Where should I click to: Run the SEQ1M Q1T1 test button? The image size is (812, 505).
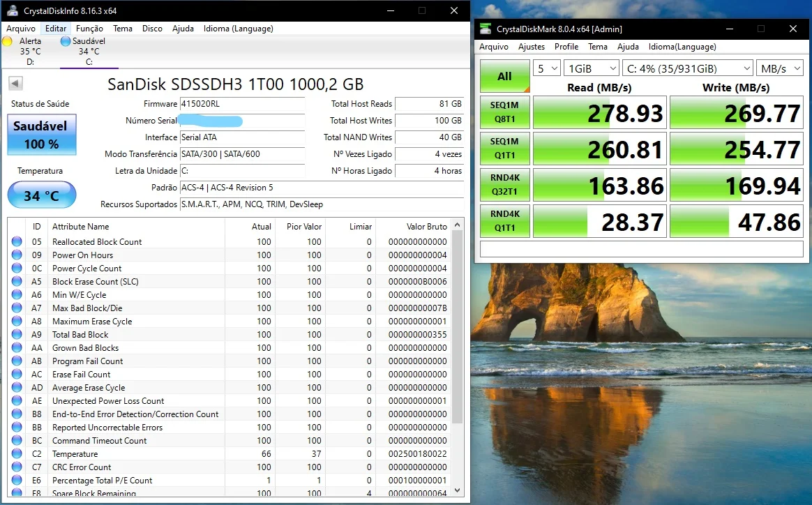point(505,149)
